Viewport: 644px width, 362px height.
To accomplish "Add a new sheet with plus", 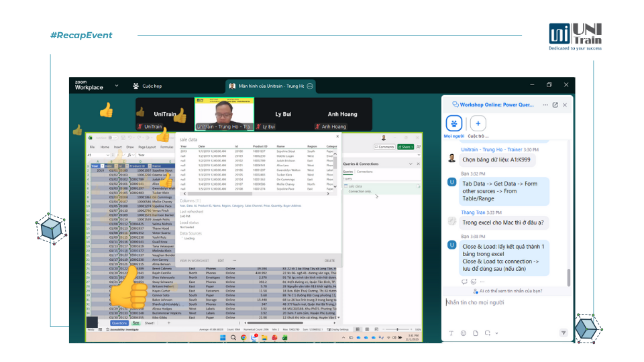I will tap(169, 323).
